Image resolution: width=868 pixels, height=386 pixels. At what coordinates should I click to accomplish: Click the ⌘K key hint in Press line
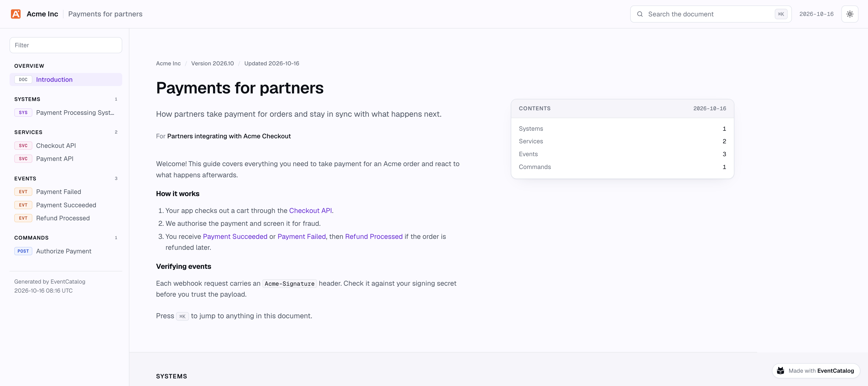tap(182, 316)
